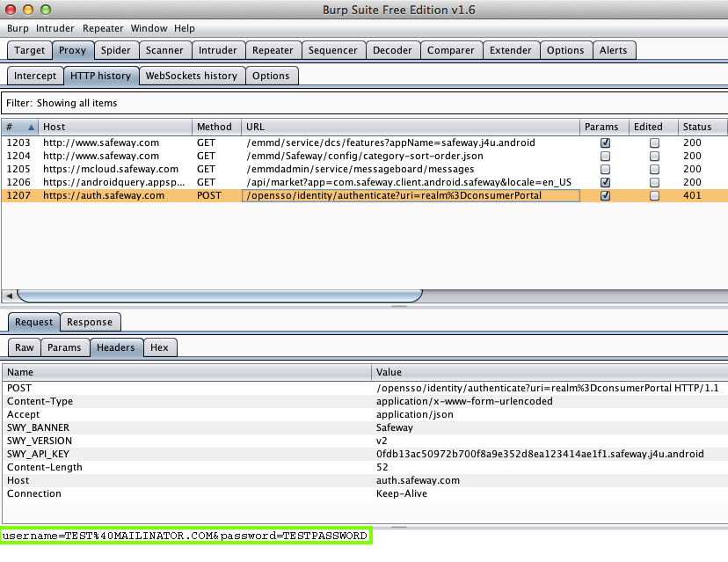
Task: Switch to the Sequencer tab
Action: pos(333,50)
